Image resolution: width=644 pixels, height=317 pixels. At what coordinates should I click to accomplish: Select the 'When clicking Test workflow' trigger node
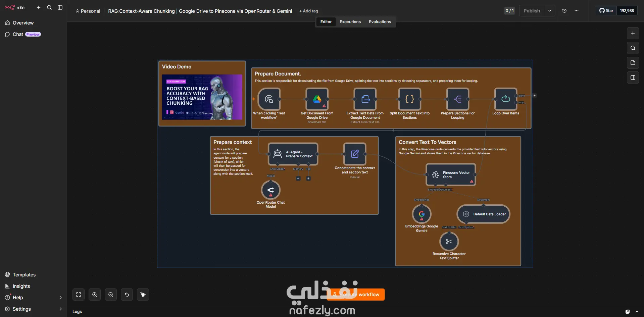[x=269, y=99]
